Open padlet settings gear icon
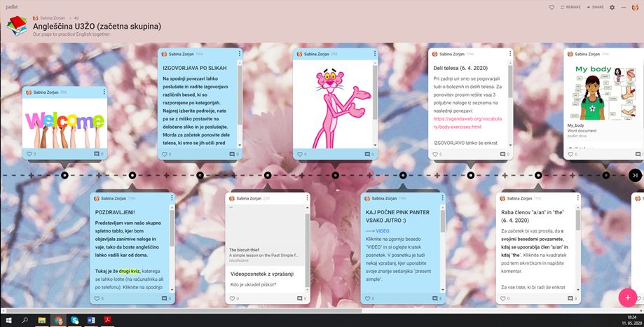644x327 pixels. 612,7
